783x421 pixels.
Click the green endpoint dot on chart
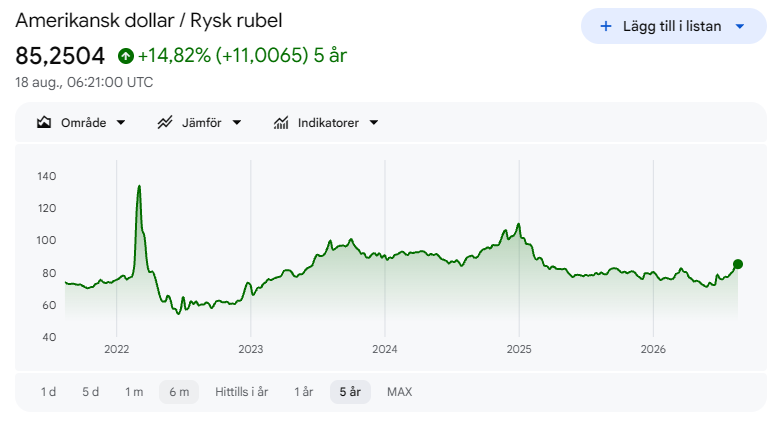coord(738,264)
